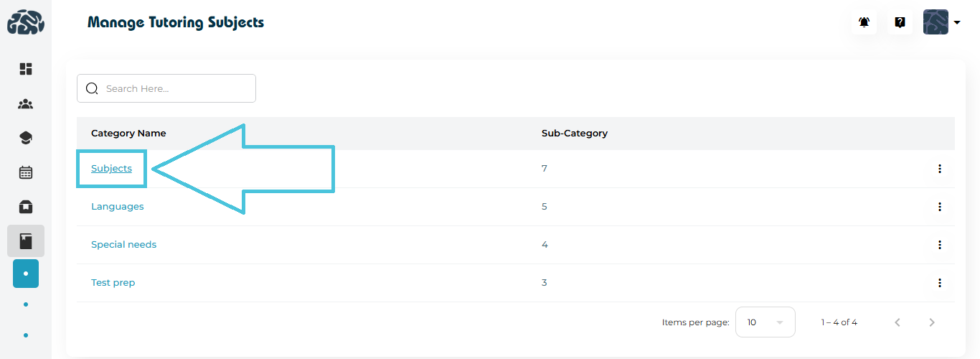980x359 pixels.
Task: Open the Special needs row options menu
Action: pos(939,245)
